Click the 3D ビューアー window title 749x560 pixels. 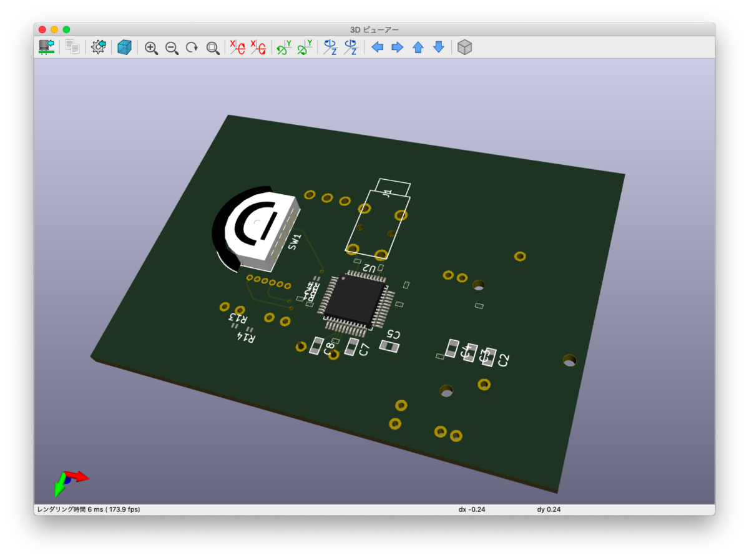[374, 29]
